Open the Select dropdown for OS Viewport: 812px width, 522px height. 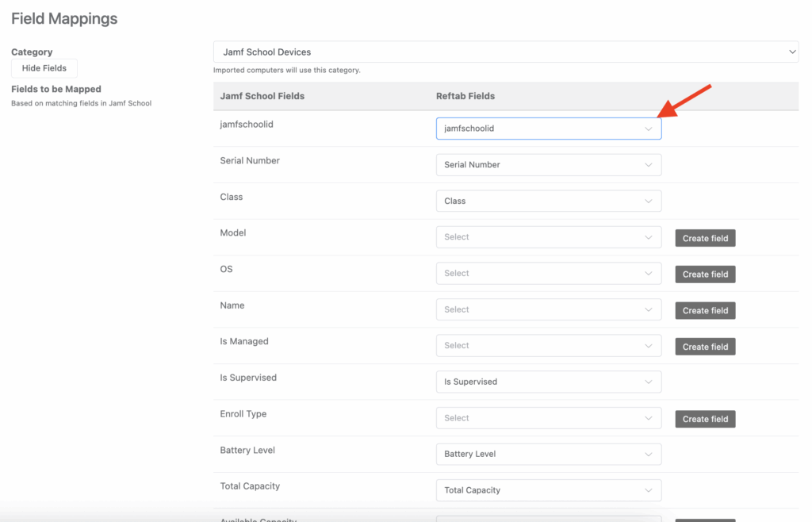[x=548, y=274]
